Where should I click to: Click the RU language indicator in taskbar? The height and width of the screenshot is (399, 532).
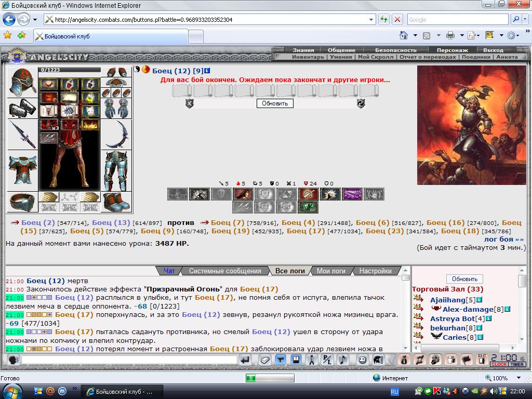pos(394,392)
